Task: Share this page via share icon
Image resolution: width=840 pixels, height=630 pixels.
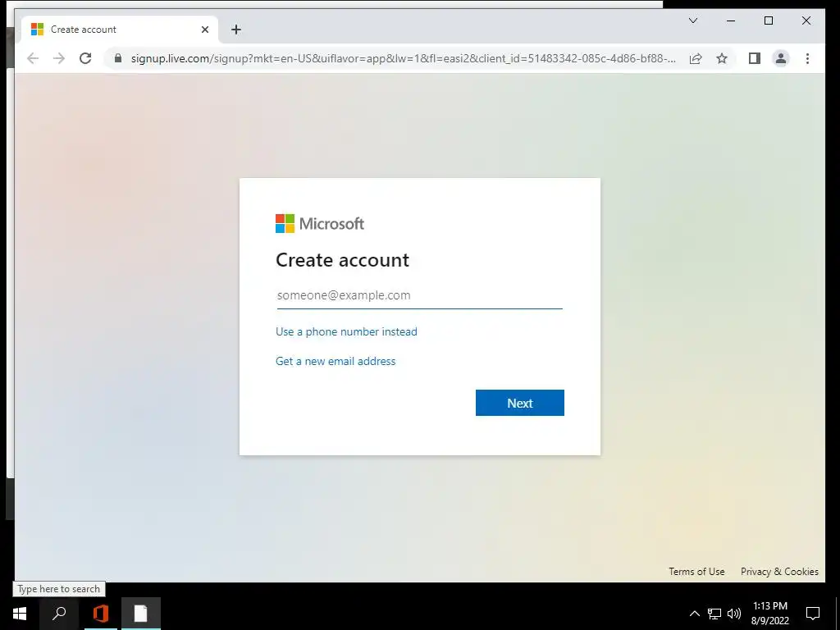Action: click(696, 58)
